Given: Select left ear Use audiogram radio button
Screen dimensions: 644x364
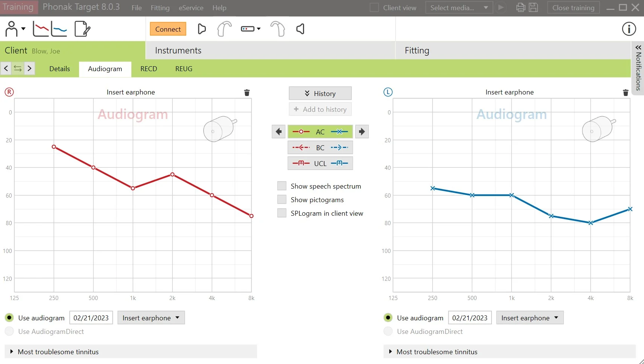Looking at the screenshot, I should click(x=388, y=318).
